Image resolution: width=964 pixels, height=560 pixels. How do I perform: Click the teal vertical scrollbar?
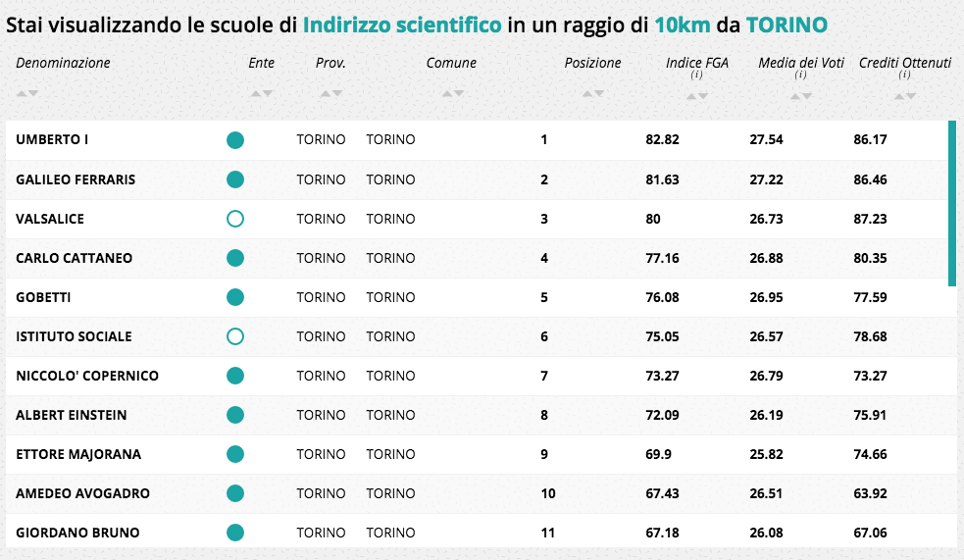click(x=952, y=202)
